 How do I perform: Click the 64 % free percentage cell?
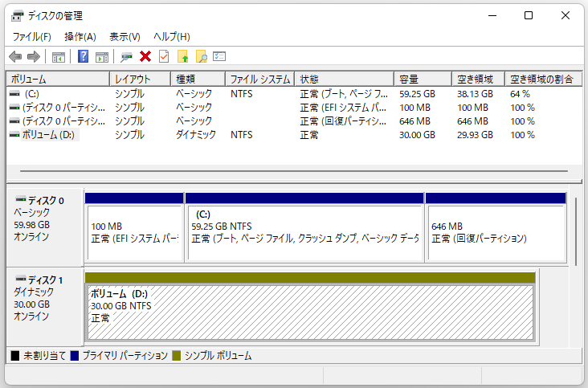[x=520, y=94]
